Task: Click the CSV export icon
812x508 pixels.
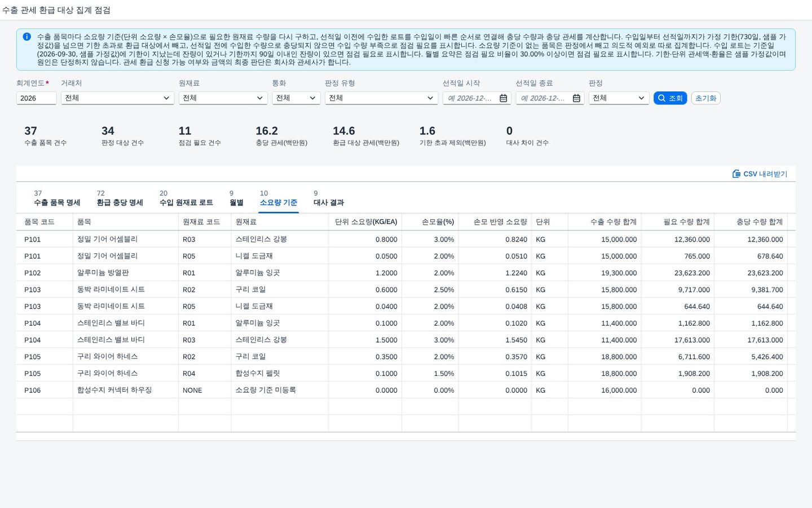Action: tap(736, 174)
